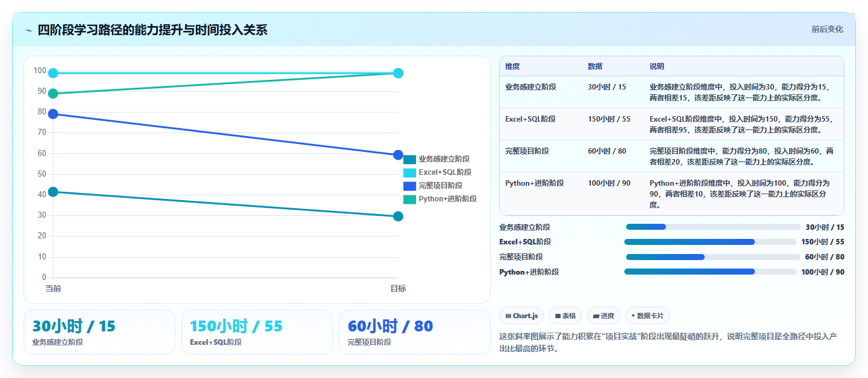The width and height of the screenshot is (868, 378).
Task: Click the 60小时 / 80 data card
Action: [x=414, y=332]
